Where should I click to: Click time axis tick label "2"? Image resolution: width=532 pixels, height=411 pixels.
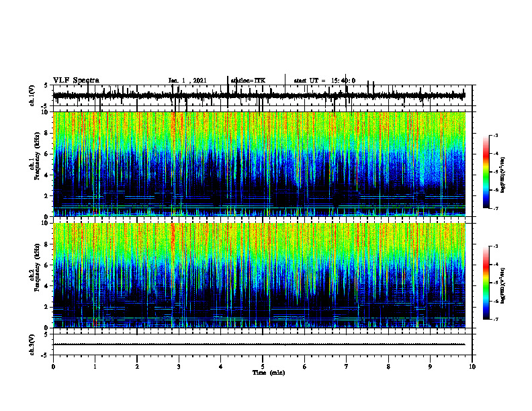137,367
